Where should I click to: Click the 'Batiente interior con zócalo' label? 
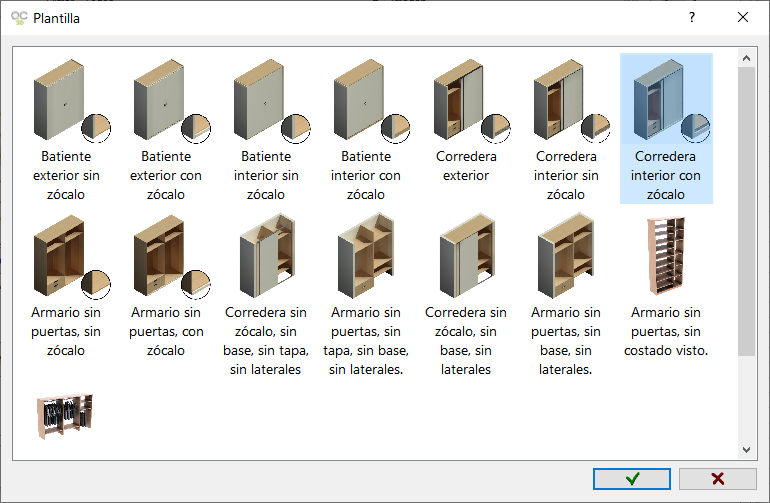point(366,175)
